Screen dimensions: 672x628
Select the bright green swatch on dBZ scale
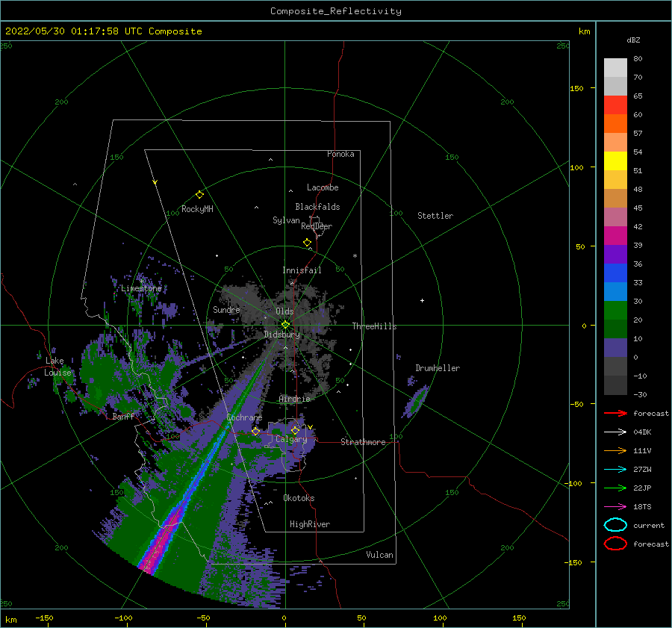point(615,311)
